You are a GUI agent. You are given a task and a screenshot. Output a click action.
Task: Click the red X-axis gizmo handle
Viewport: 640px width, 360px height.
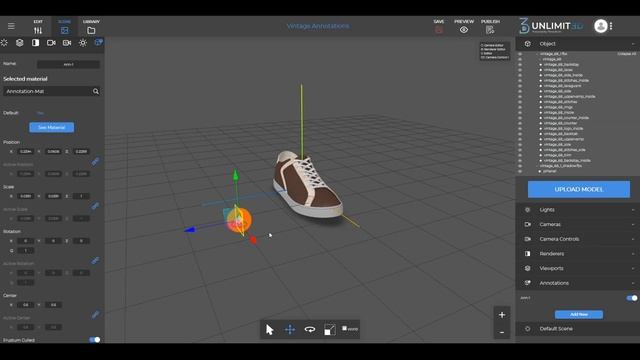click(253, 240)
